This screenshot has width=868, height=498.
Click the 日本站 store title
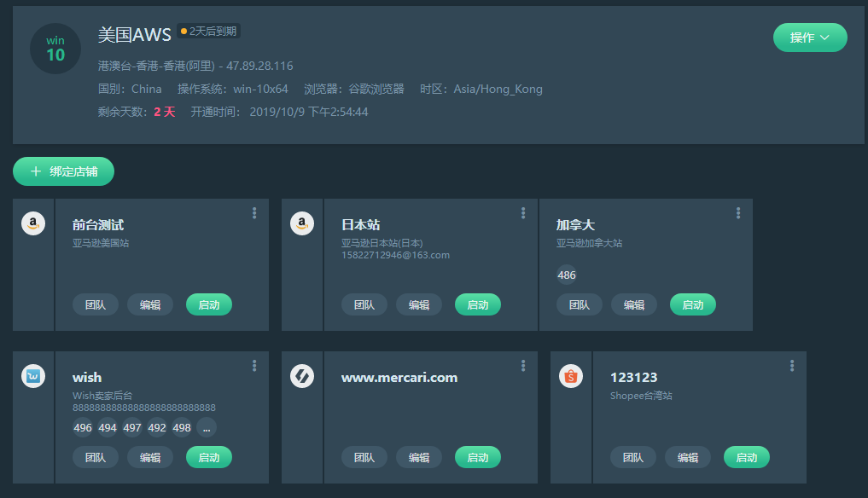[360, 224]
